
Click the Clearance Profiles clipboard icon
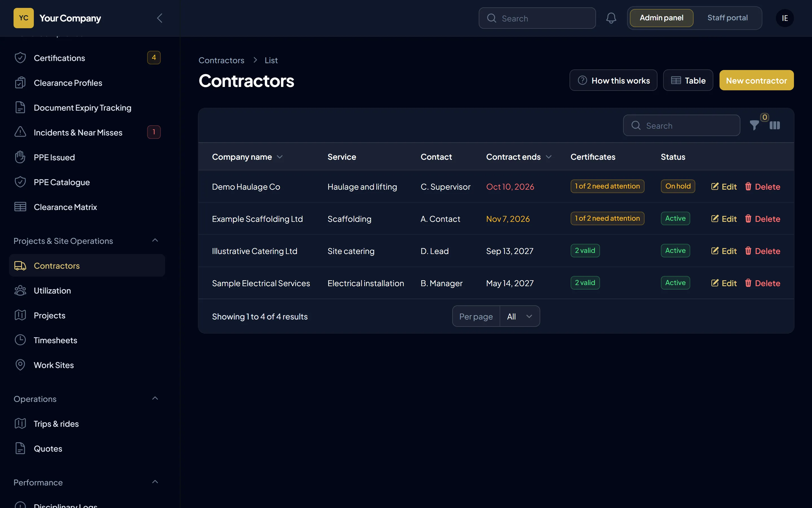20,83
